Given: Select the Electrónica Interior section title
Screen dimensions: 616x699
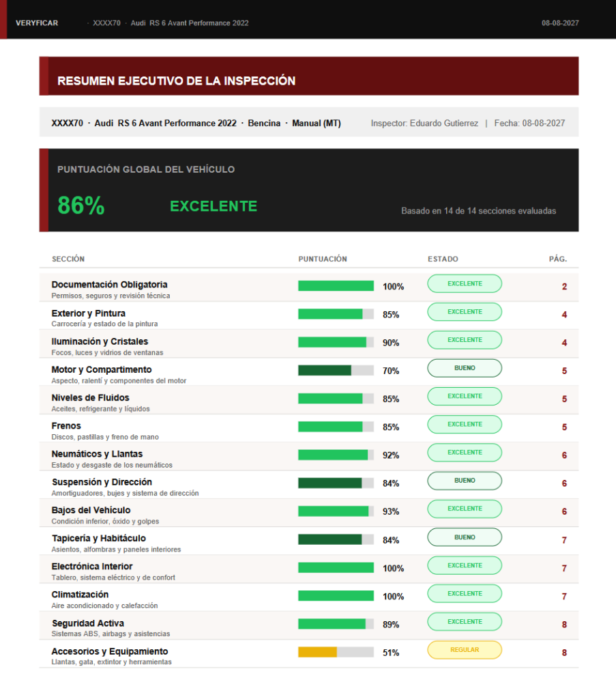Looking at the screenshot, I should tap(92, 566).
